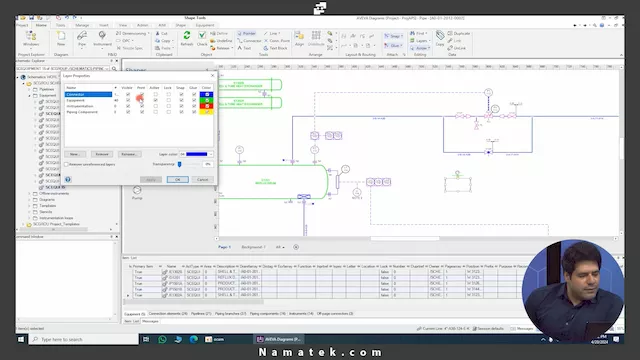Enable Lock checkbox for Connector layer
Screen dimensions: 640x360
point(168,95)
